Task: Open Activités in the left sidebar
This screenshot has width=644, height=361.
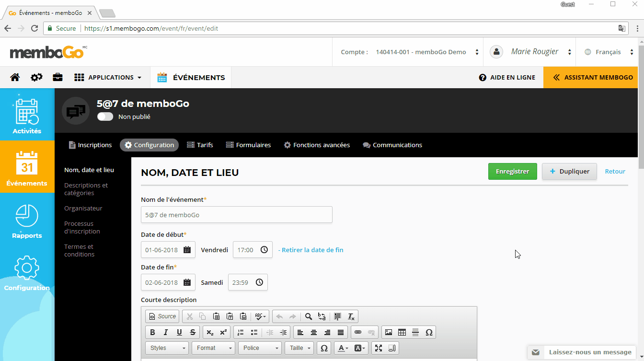Action: [x=27, y=114]
